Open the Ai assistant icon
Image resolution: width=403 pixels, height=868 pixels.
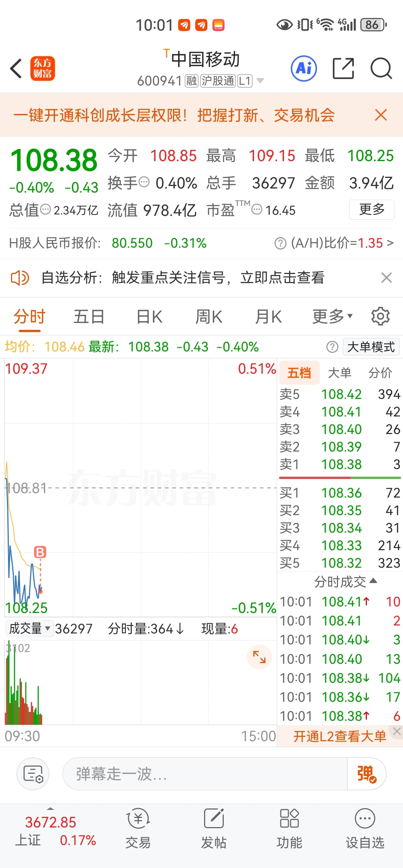[x=304, y=68]
